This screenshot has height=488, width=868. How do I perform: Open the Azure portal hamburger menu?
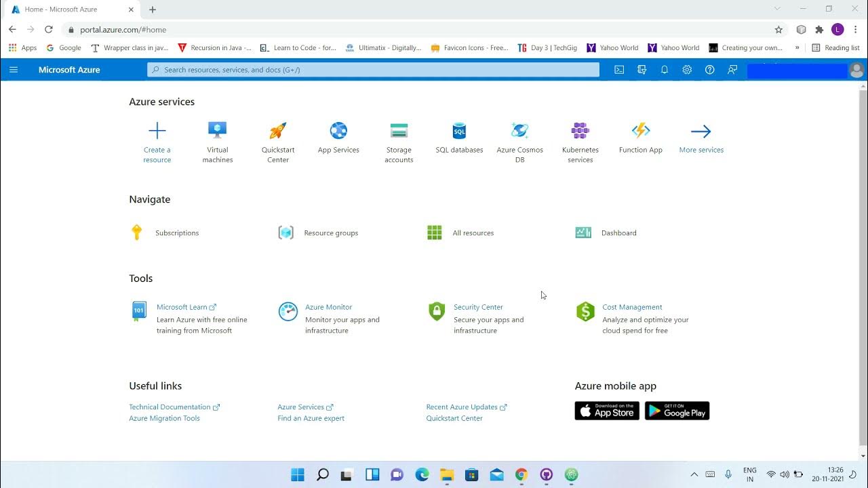(14, 70)
